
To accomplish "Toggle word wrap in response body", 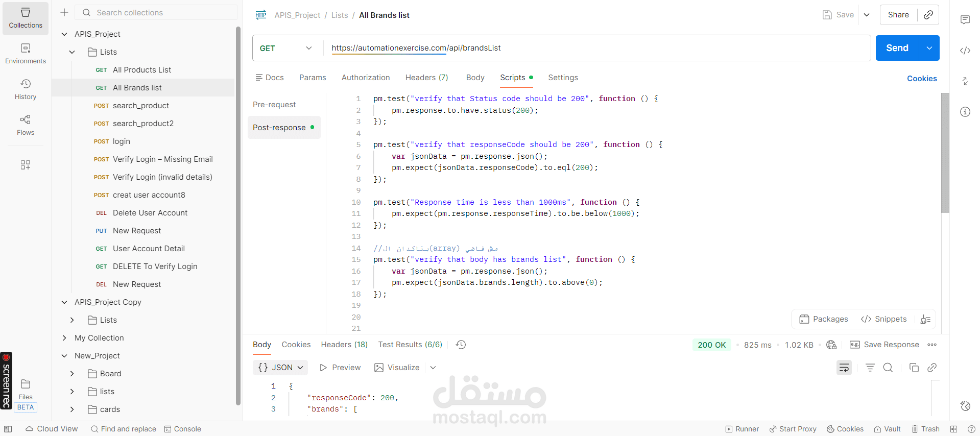I will 844,368.
